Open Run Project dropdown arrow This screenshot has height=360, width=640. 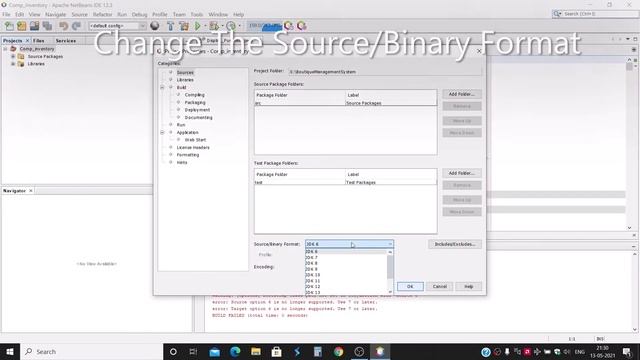205,26
